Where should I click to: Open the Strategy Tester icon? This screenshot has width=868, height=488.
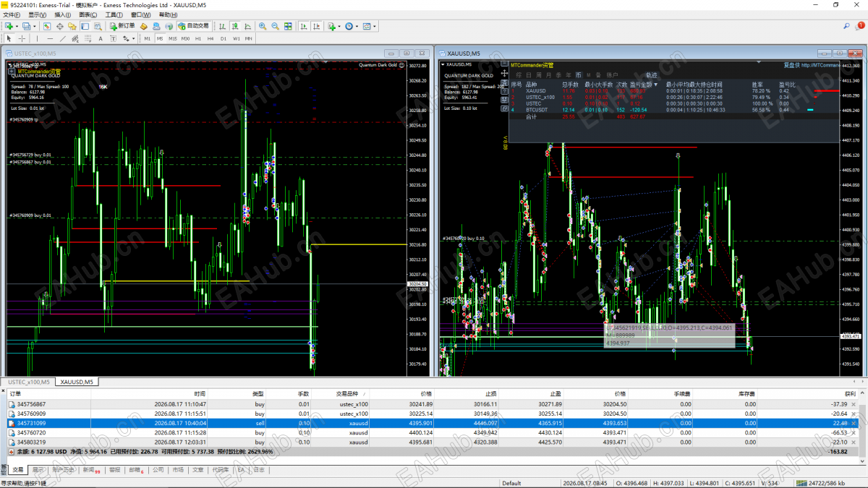(x=97, y=26)
